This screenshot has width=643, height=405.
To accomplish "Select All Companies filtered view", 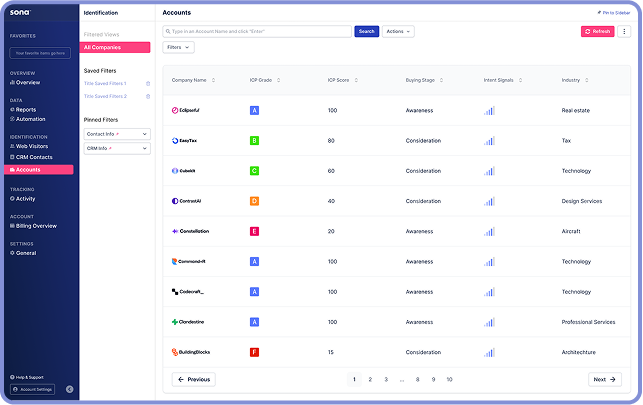I will click(x=115, y=47).
